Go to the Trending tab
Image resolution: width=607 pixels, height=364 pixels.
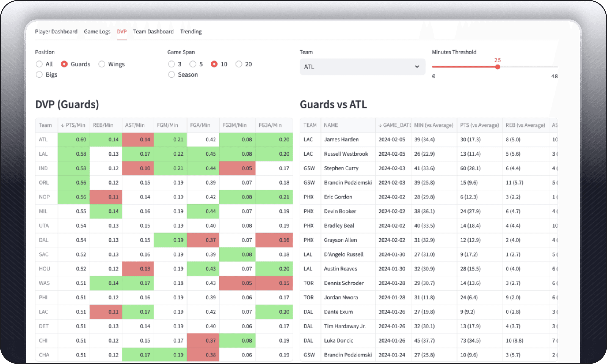[191, 32]
